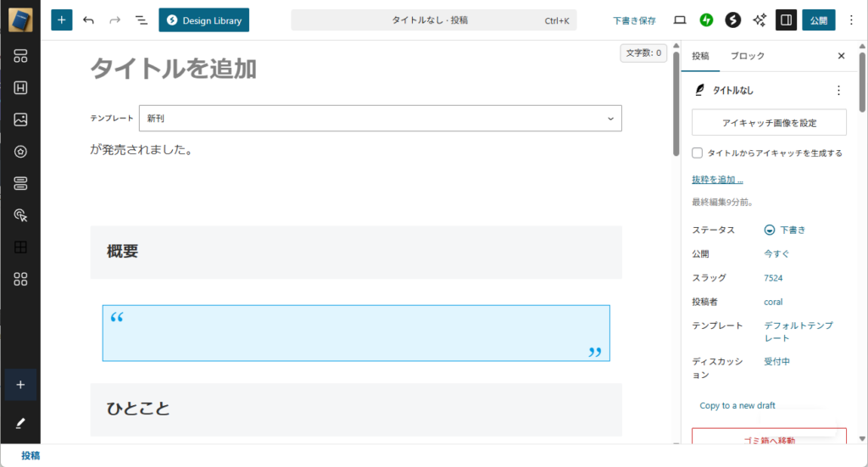
Task: Open the テンプレート 新刊 dropdown
Action: (x=380, y=119)
